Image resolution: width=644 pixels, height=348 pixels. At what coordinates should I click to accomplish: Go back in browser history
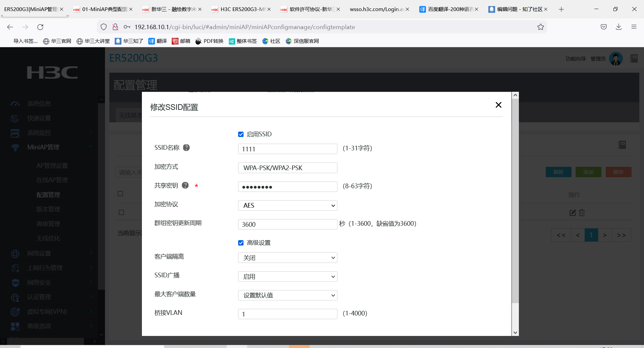(x=10, y=27)
